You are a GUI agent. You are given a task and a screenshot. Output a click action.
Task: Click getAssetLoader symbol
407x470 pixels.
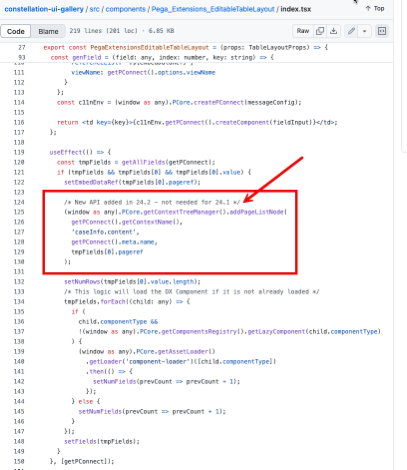[x=183, y=352]
